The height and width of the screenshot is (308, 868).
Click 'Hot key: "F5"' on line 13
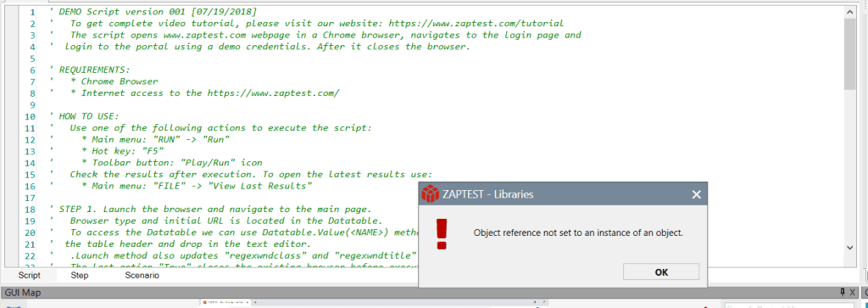click(x=122, y=151)
